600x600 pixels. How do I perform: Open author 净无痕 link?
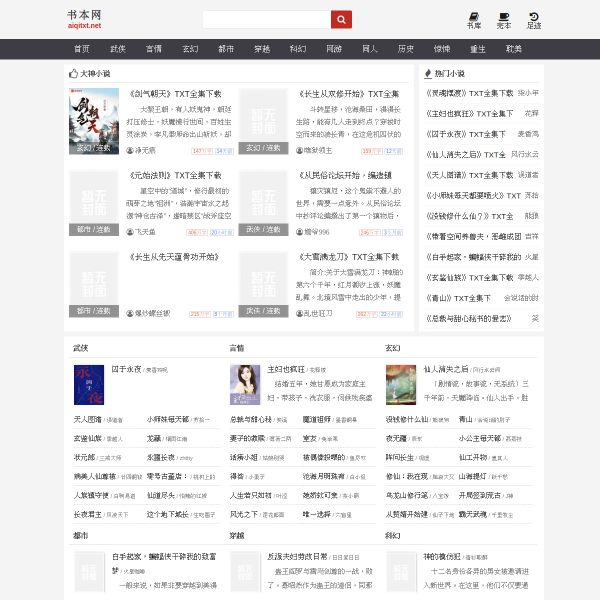tap(145, 150)
